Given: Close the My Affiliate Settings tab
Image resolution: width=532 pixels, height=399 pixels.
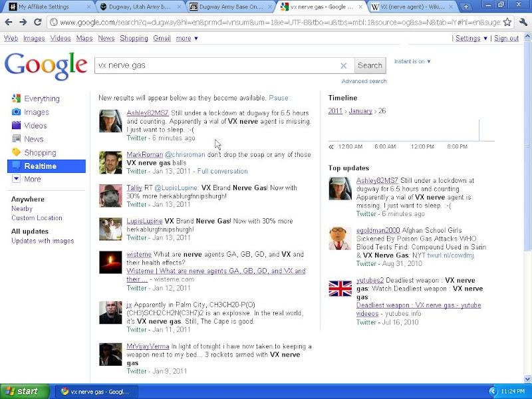Looking at the screenshot, I should coord(89,7).
